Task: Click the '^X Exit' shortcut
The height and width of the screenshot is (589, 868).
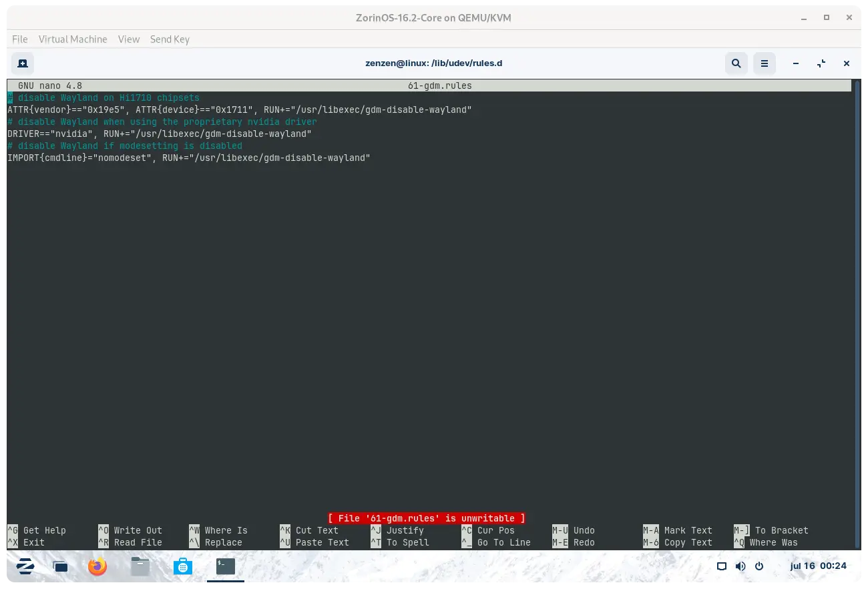Action: pos(26,542)
